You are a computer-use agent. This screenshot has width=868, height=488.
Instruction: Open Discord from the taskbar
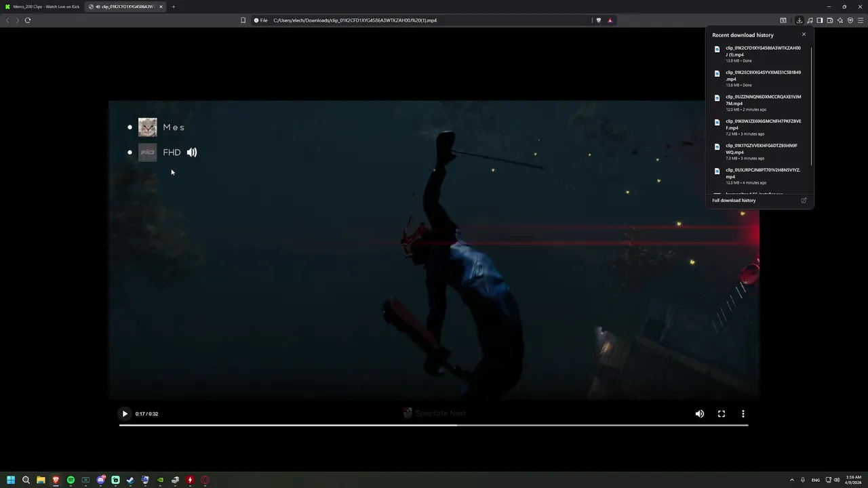click(100, 480)
